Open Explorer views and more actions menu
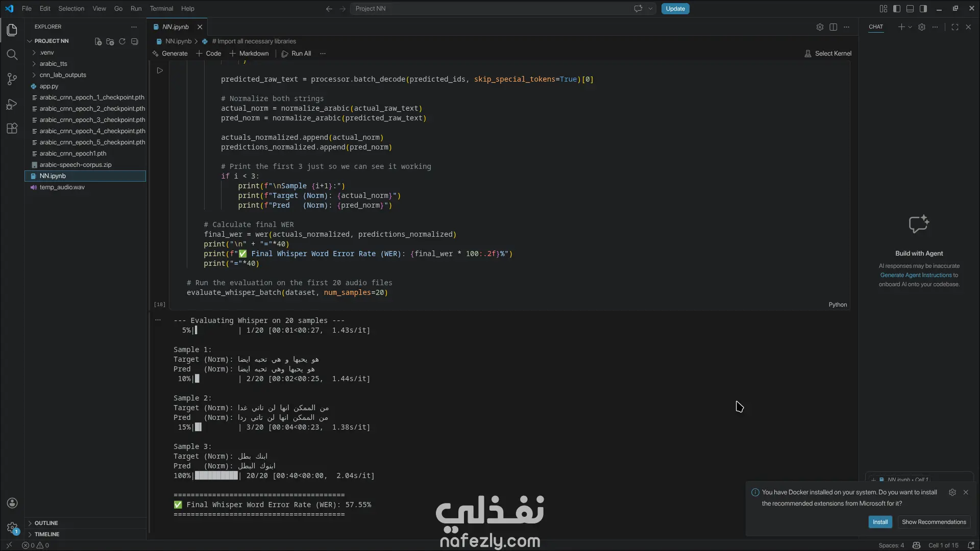 (x=134, y=27)
